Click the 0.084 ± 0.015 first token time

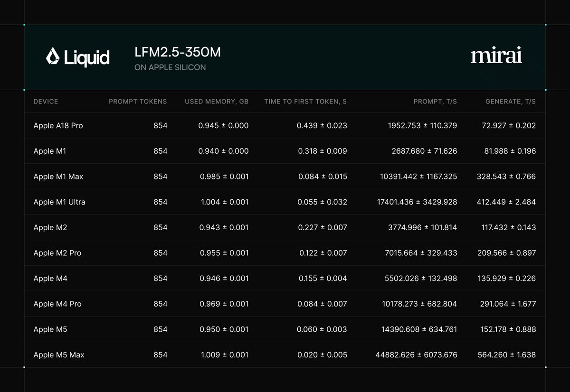[323, 177]
